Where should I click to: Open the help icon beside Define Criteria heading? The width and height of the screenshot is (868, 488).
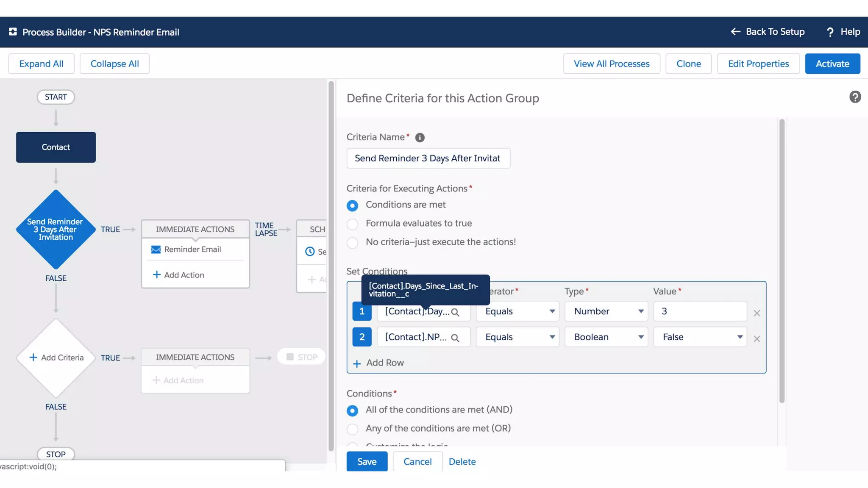pyautogui.click(x=855, y=97)
